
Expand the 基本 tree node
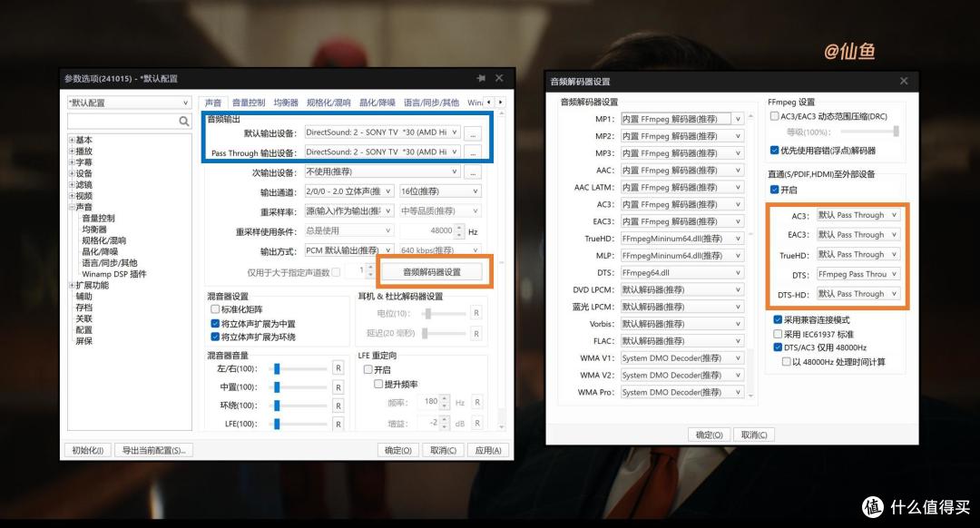point(72,140)
